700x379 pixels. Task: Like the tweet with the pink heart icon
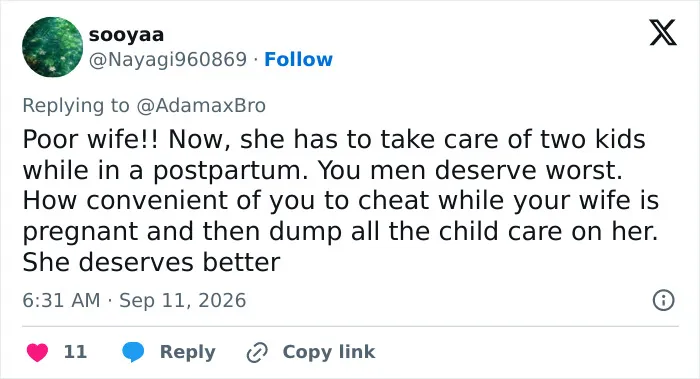[38, 352]
